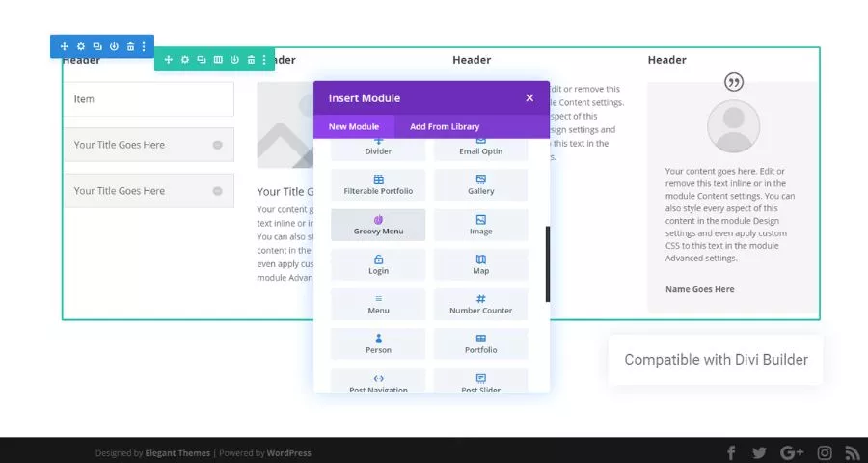Insert the Email Optin module

tap(481, 149)
